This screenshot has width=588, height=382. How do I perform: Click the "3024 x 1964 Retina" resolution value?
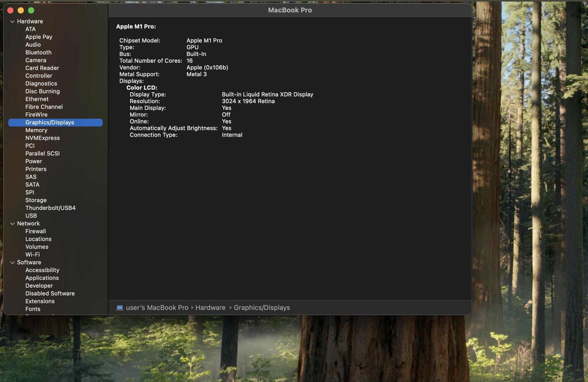click(x=248, y=101)
